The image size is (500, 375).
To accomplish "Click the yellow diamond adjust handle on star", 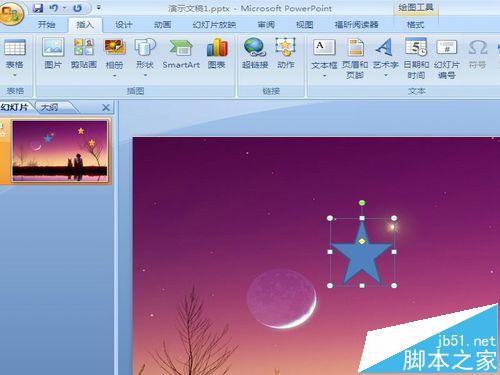I will pyautogui.click(x=362, y=241).
